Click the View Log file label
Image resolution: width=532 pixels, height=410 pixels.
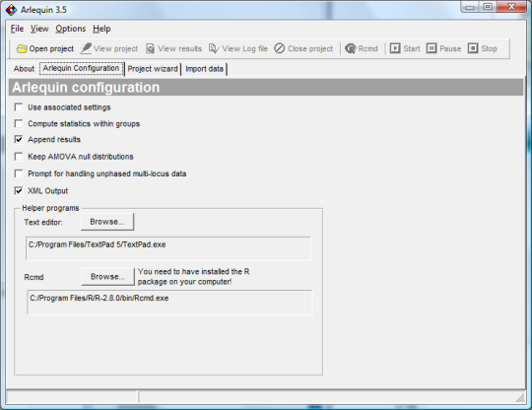point(245,49)
